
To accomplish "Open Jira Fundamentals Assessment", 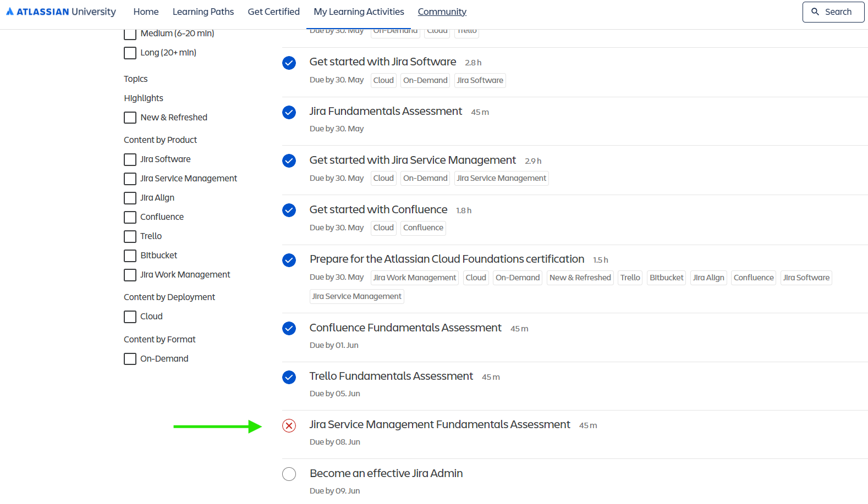I will tap(386, 112).
